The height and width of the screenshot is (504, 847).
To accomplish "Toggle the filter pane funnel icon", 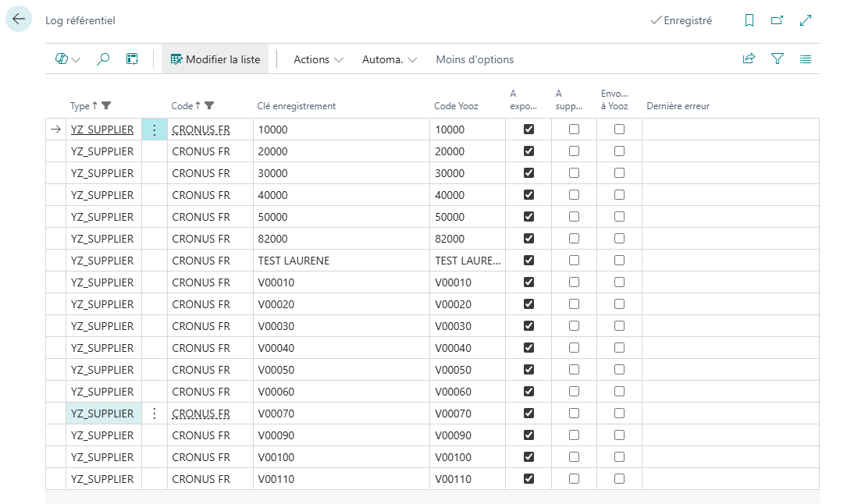I will click(777, 59).
